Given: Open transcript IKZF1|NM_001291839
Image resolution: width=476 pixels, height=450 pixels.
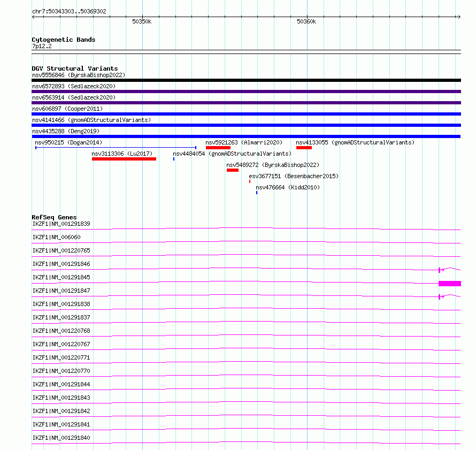Looking at the screenshot, I should point(62,224).
